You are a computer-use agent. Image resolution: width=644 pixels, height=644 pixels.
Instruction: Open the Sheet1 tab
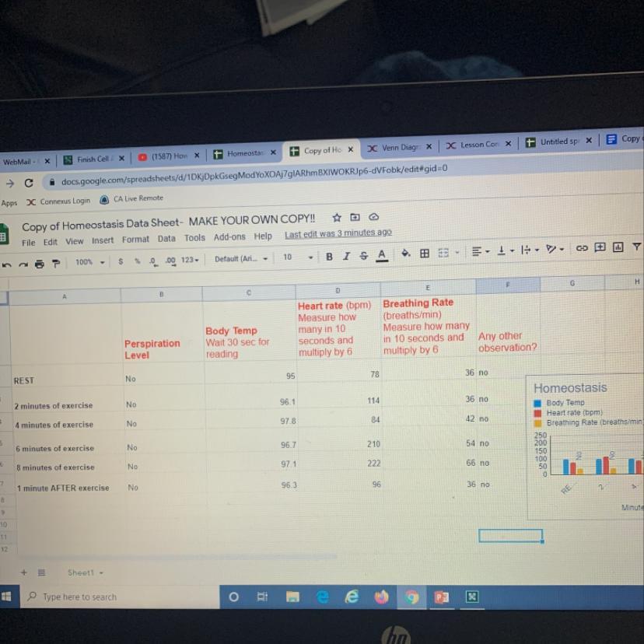tap(85, 572)
